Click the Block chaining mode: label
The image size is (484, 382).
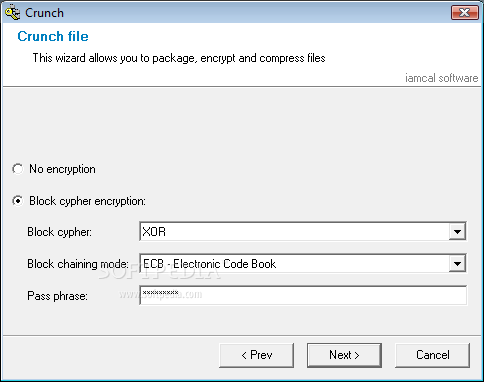tap(78, 264)
